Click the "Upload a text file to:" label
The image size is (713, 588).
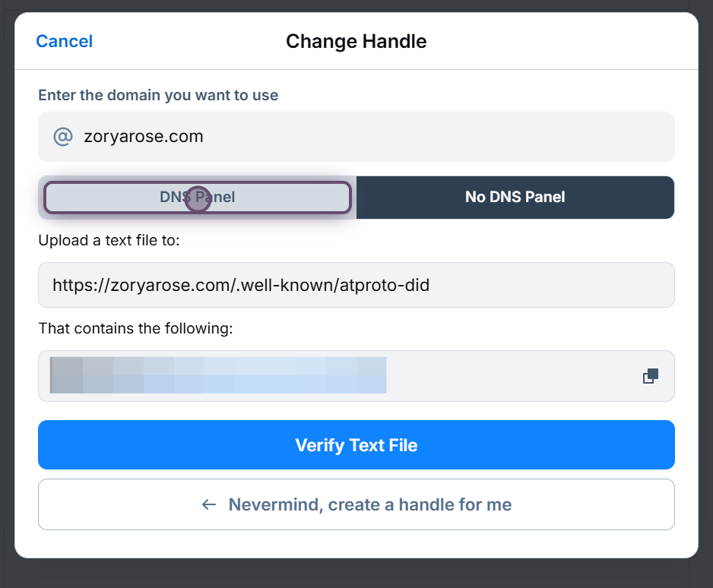coord(109,241)
